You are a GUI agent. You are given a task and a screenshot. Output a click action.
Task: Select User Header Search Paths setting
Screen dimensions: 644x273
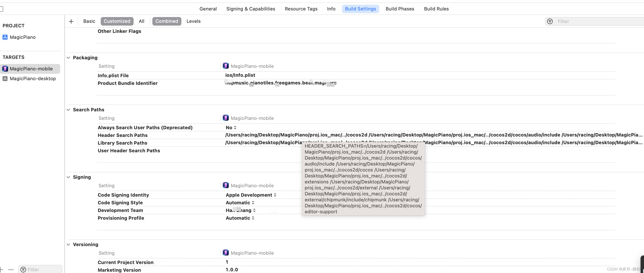(x=129, y=151)
